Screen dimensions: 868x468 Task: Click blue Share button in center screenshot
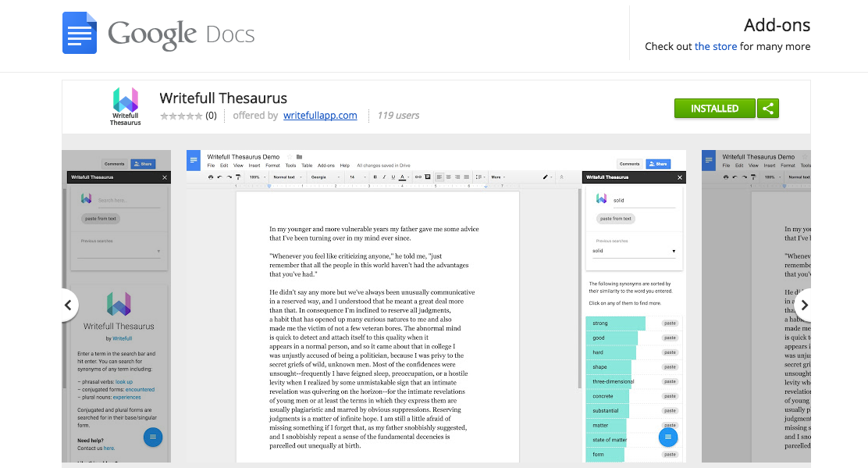[658, 164]
